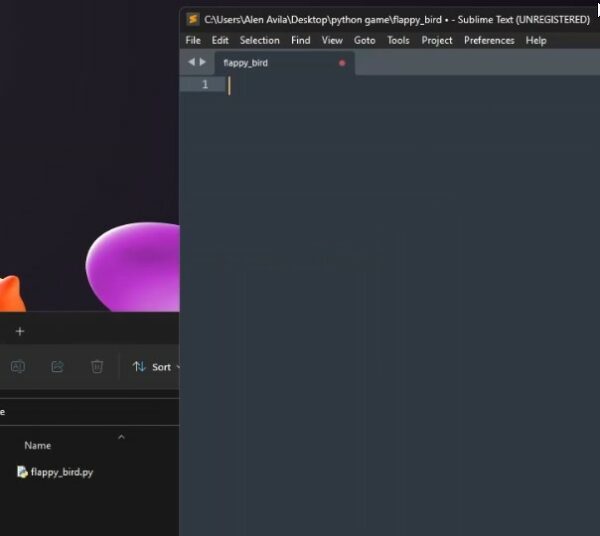Click the Sublime Text logo in title bar

tap(193, 19)
